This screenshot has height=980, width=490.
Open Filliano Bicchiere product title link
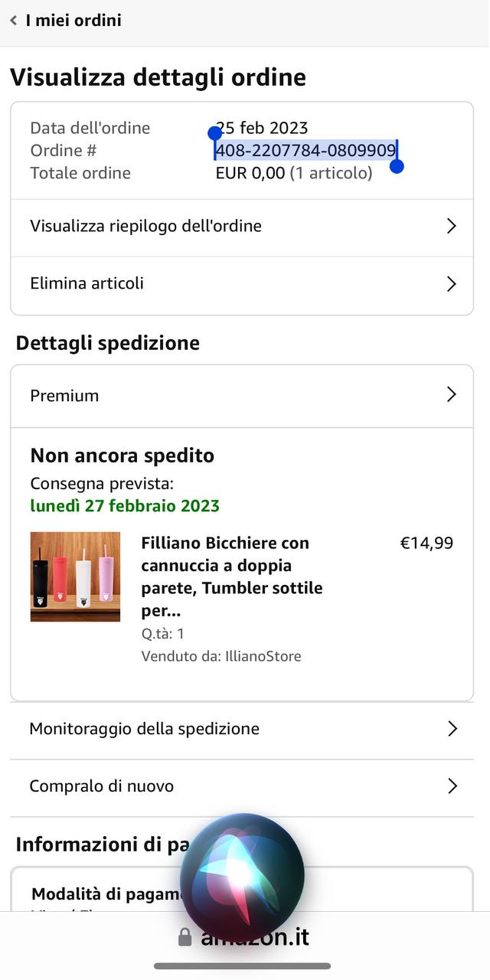[231, 577]
